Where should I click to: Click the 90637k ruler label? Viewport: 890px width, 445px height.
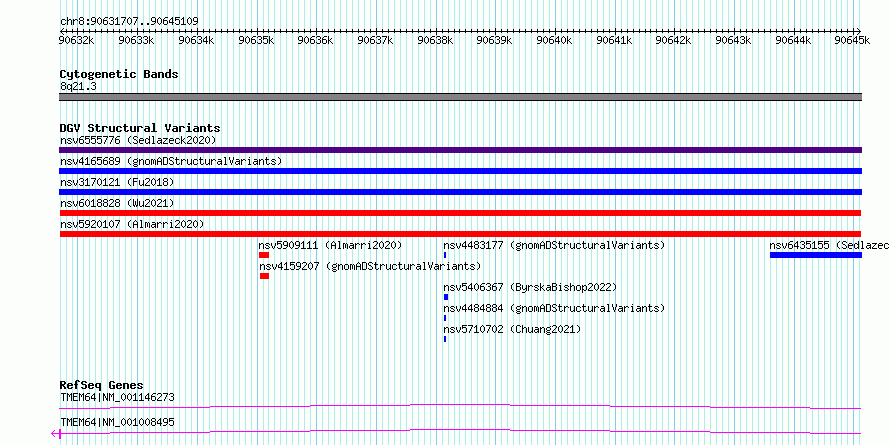pos(375,40)
